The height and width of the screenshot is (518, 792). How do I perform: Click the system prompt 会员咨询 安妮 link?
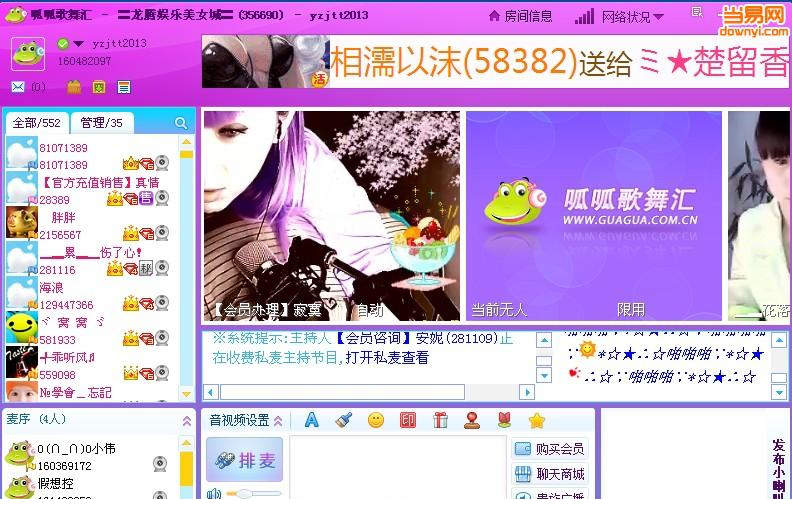(x=417, y=338)
